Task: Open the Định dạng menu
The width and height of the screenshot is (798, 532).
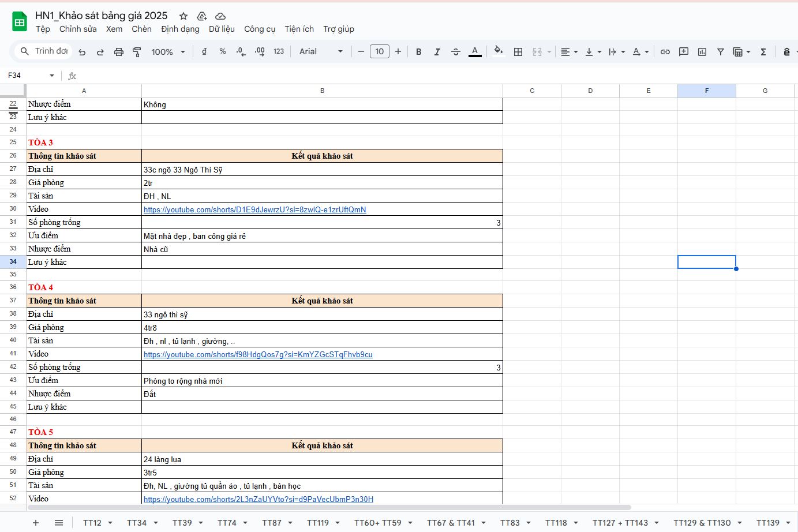Action: pyautogui.click(x=180, y=29)
